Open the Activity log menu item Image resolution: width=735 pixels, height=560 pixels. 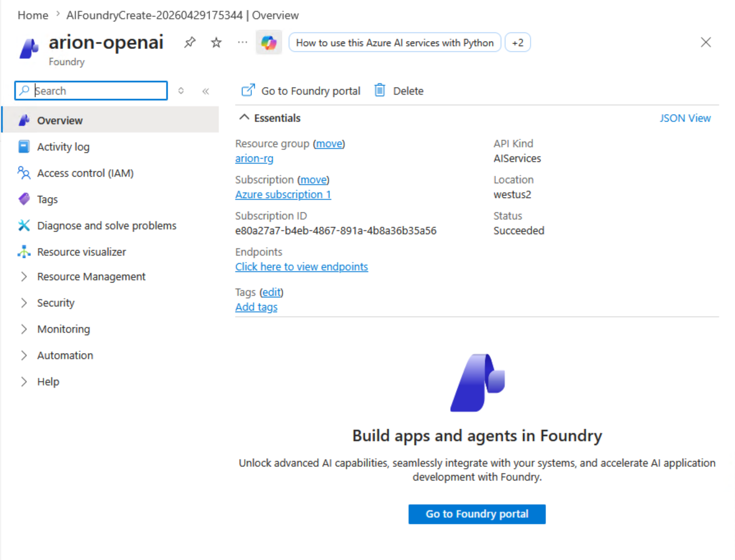pyautogui.click(x=110, y=147)
